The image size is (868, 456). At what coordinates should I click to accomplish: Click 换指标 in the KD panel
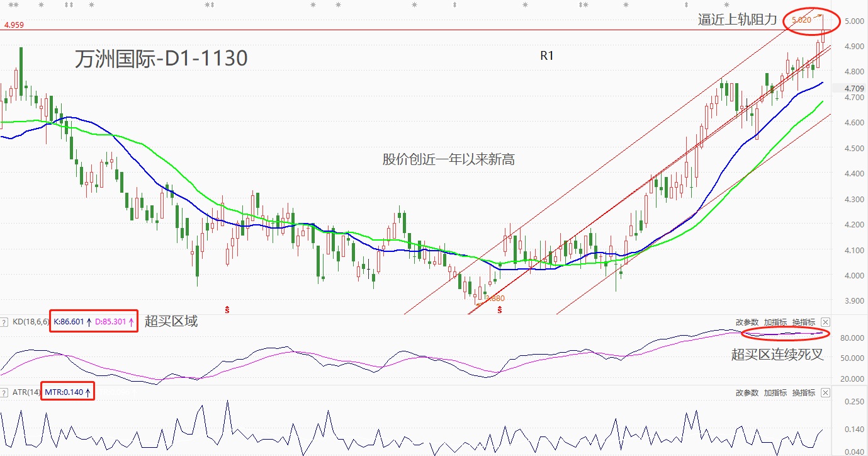[804, 322]
